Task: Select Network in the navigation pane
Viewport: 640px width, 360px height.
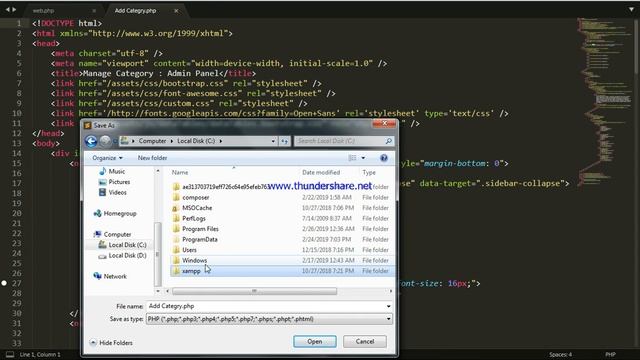Action: (115, 276)
